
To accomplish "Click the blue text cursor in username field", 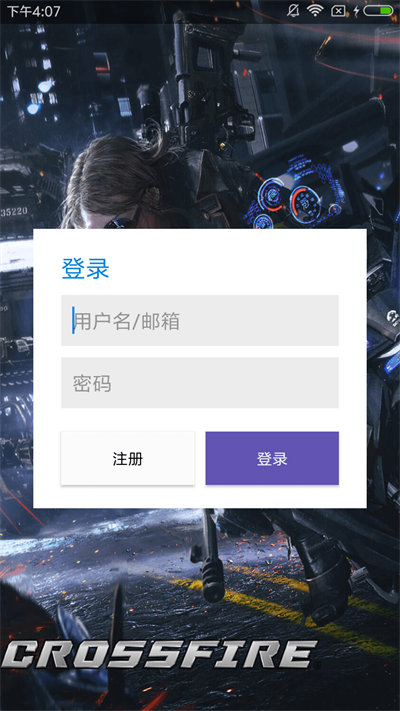I will click(x=73, y=321).
